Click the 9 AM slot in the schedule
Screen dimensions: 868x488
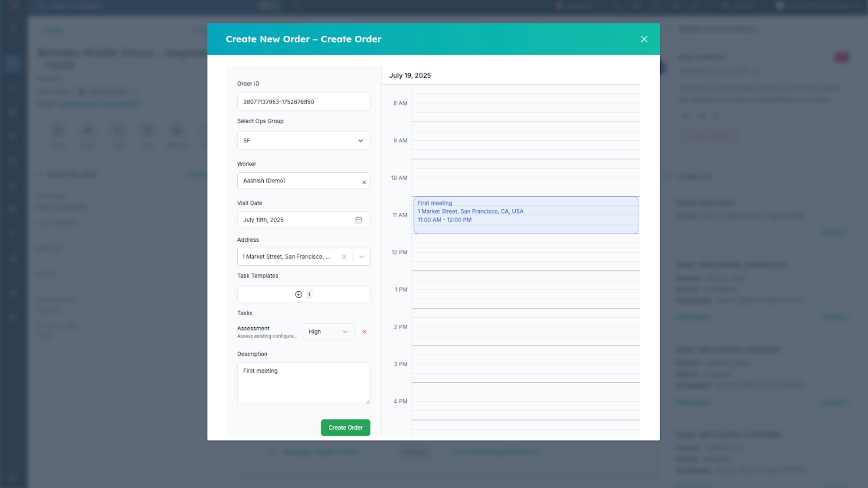[x=526, y=141]
